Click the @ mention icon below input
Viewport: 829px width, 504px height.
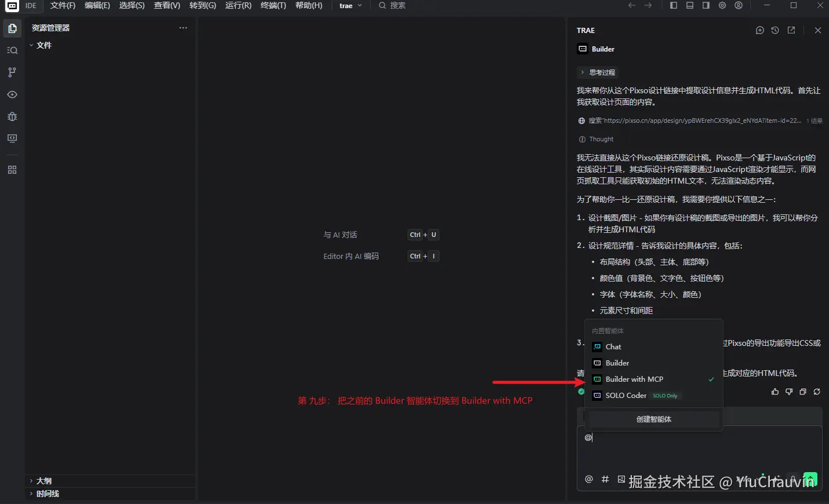pos(589,479)
